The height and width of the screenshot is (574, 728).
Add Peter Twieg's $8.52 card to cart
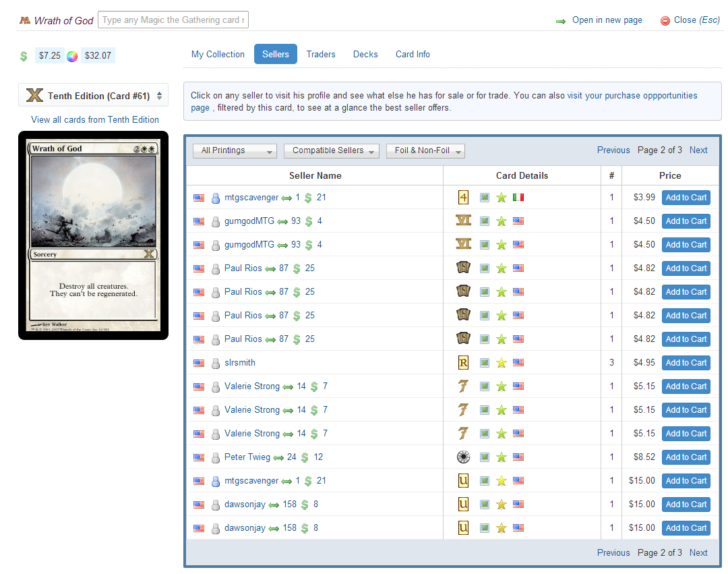pyautogui.click(x=686, y=457)
